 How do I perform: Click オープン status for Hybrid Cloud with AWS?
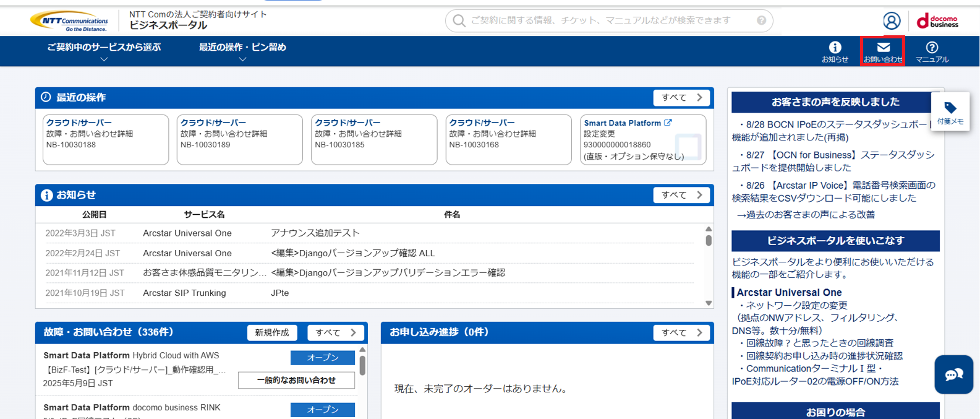click(323, 358)
